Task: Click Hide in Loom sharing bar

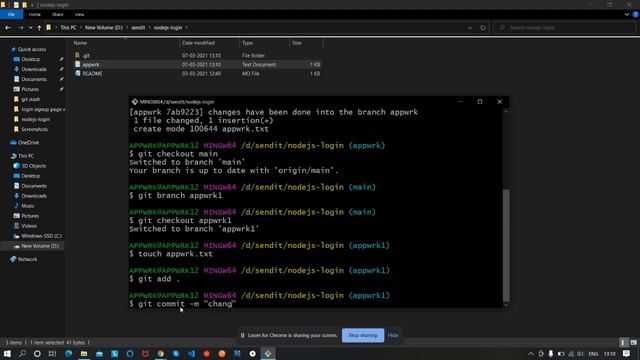Action: point(393,335)
